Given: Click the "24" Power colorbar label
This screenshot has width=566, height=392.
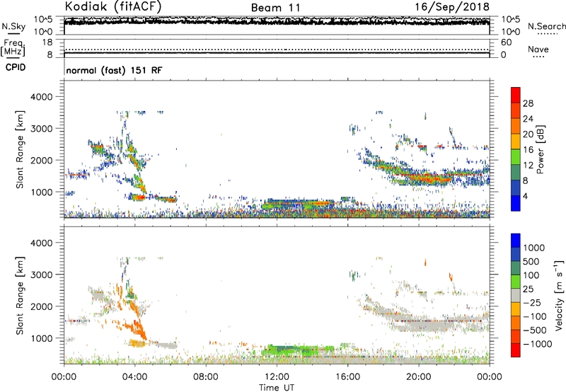Looking at the screenshot, I should [528, 119].
